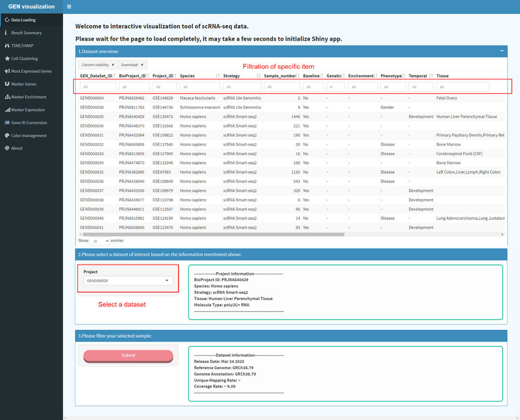
Task: Collapse the Dataset overview panel with minus icon
Action: [502, 51]
